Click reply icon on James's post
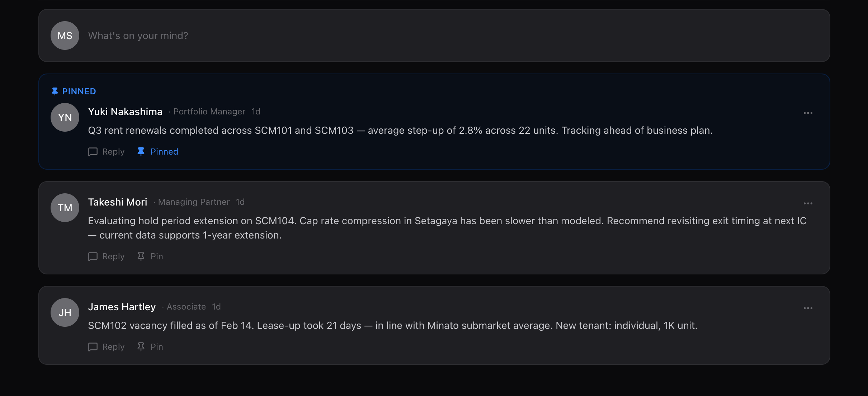Viewport: 868px width, 396px height. (93, 347)
